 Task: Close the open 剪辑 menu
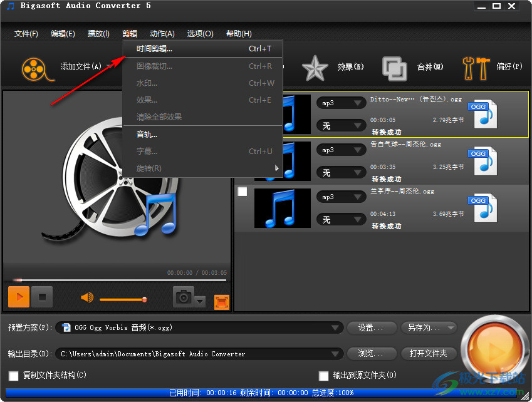click(x=130, y=34)
